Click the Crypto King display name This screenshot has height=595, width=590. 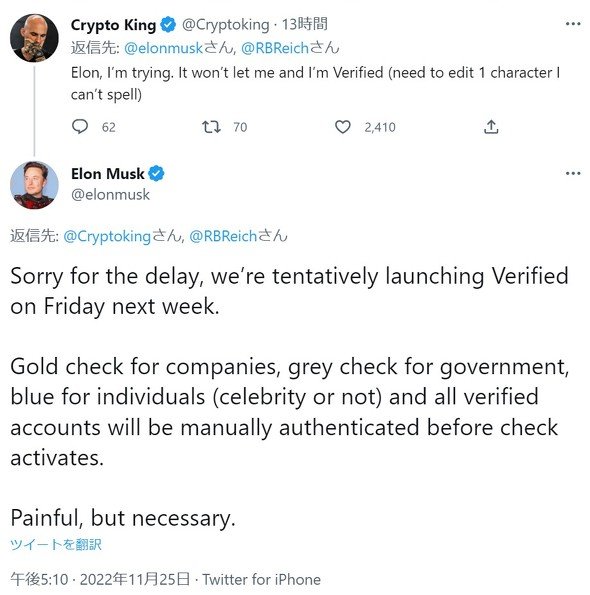tap(113, 25)
